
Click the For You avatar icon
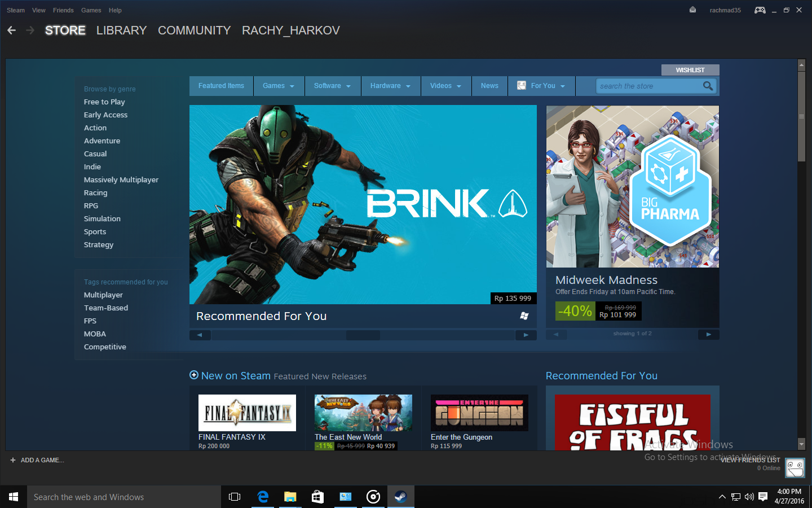[522, 86]
